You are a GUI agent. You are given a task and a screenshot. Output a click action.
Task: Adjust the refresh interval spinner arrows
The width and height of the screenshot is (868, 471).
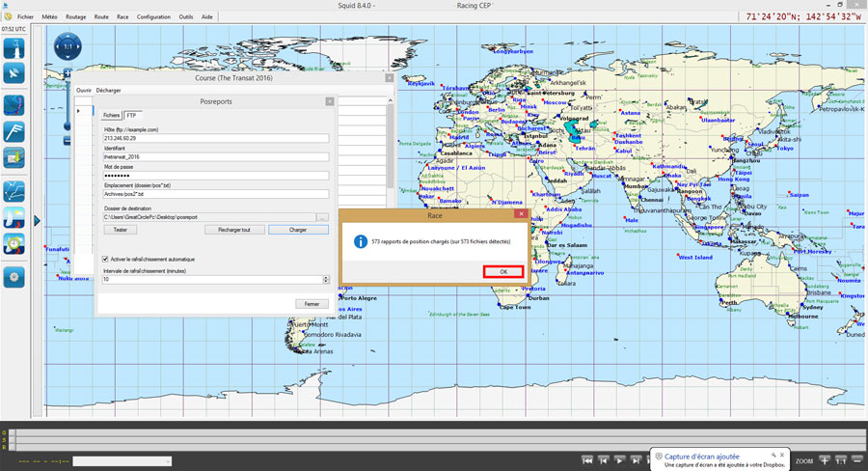(326, 279)
